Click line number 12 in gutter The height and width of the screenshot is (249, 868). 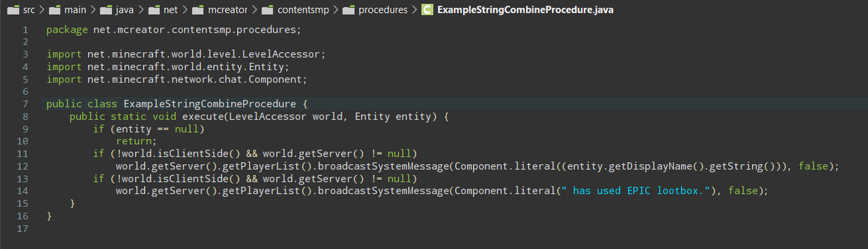point(22,166)
